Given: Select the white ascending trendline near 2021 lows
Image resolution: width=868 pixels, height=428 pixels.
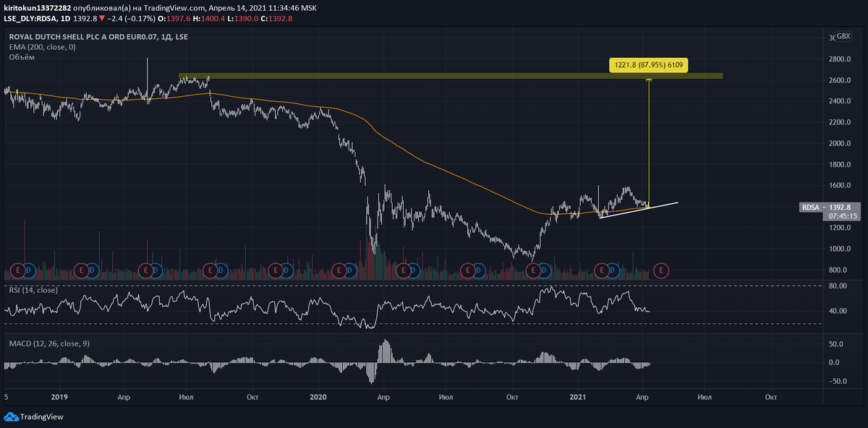Looking at the screenshot, I should pyautogui.click(x=639, y=210).
